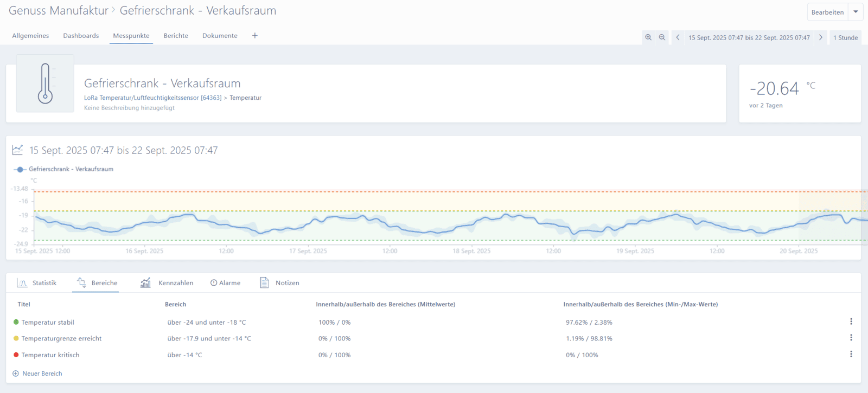The height and width of the screenshot is (393, 868).
Task: Expand the Bearbeiten dropdown arrow
Action: [856, 12]
